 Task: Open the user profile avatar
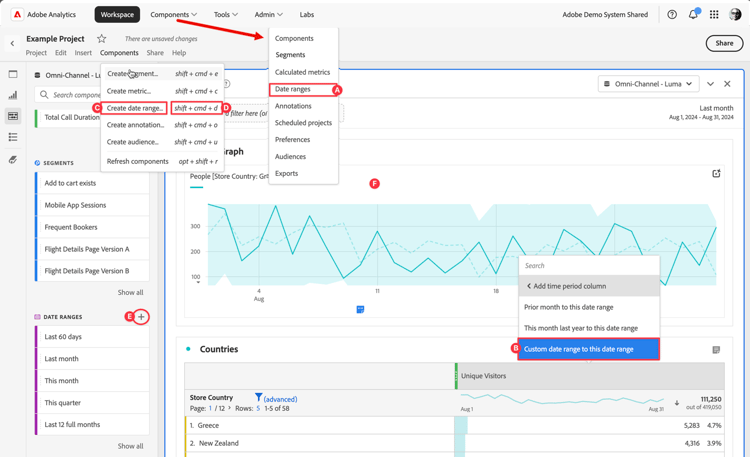click(735, 14)
